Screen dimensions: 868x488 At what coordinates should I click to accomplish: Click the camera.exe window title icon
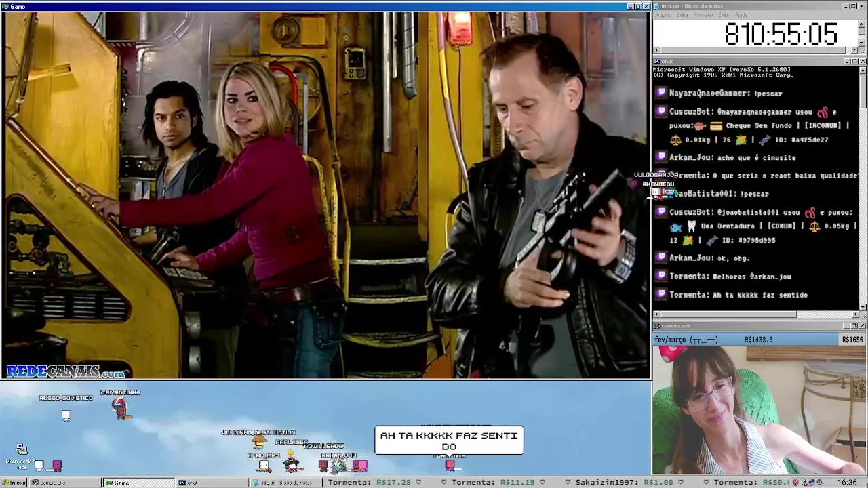(657, 326)
